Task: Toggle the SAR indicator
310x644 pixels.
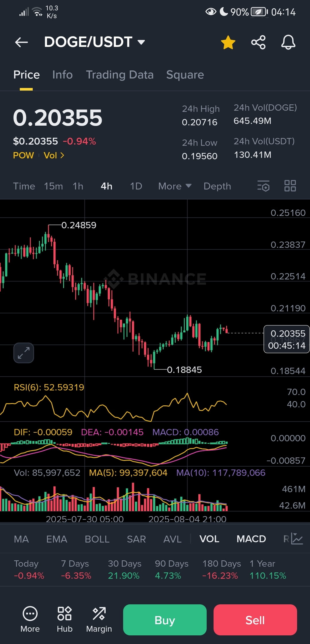Action: click(136, 539)
